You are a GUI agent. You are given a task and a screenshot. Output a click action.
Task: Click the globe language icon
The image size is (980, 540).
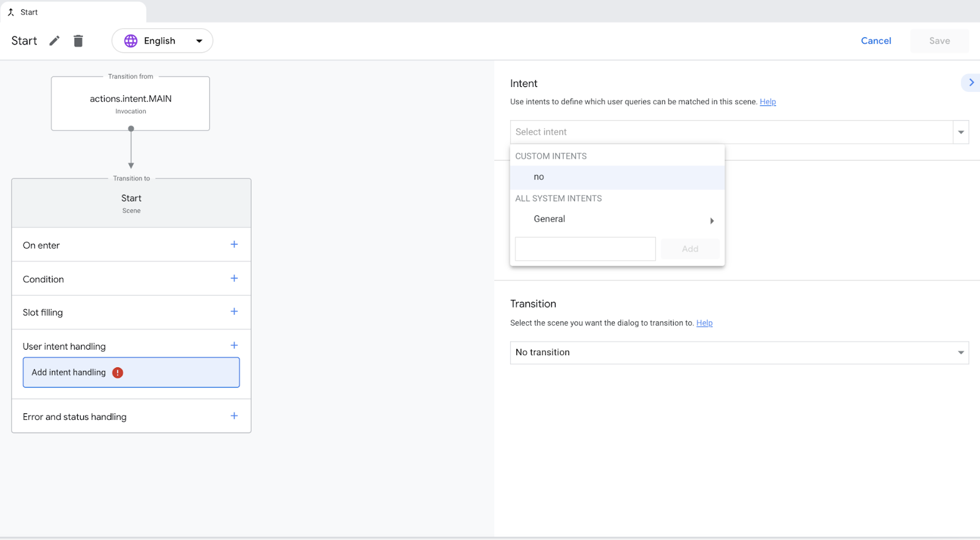(x=131, y=41)
